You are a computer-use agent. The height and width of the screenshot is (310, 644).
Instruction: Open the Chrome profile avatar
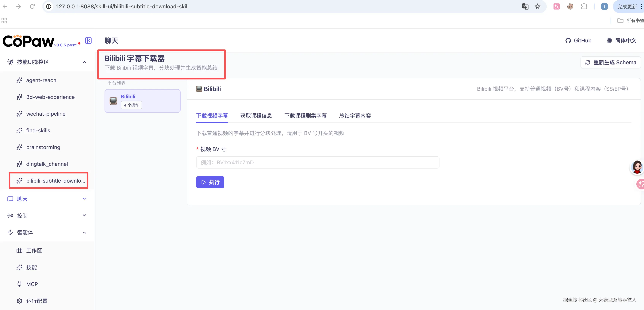click(604, 6)
